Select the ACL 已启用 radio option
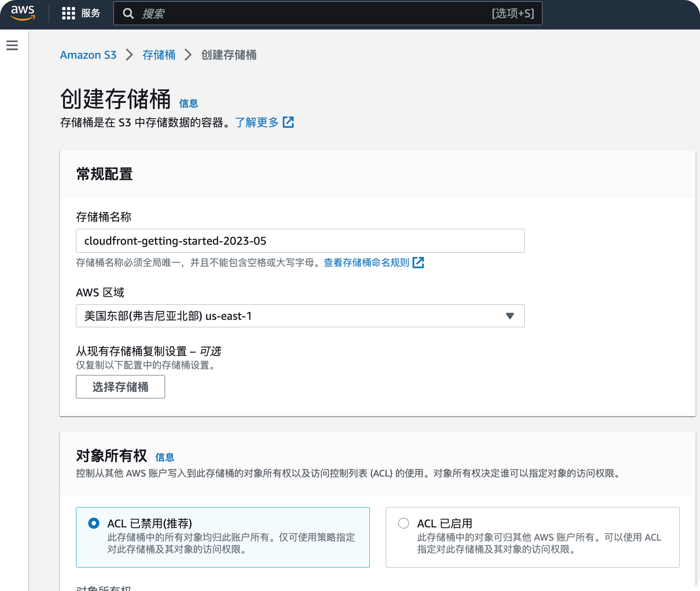Viewport: 700px width, 591px height. pyautogui.click(x=403, y=523)
